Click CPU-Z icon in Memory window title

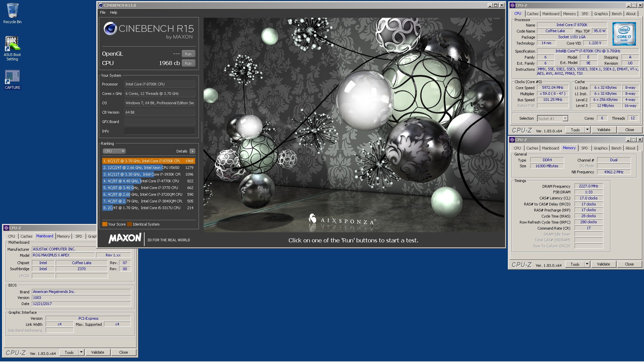pyautogui.click(x=512, y=140)
